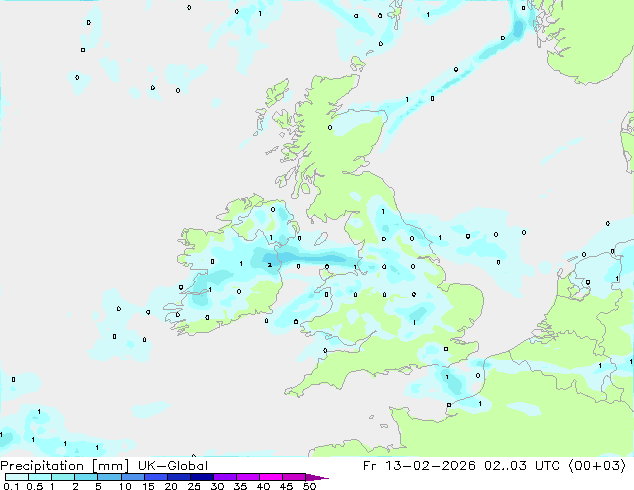Click the '0.1' legend tick label
Viewport: 634px width, 490px height.
(x=11, y=486)
